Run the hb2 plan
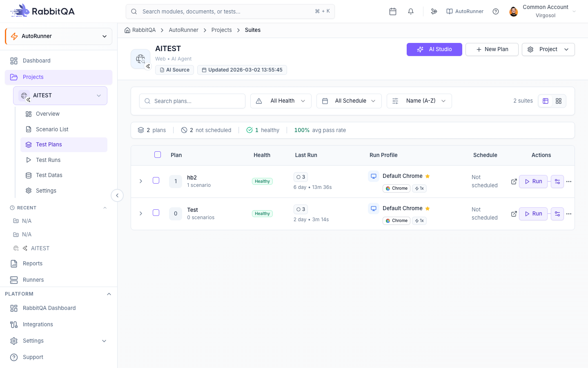The height and width of the screenshot is (368, 588). 533,182
